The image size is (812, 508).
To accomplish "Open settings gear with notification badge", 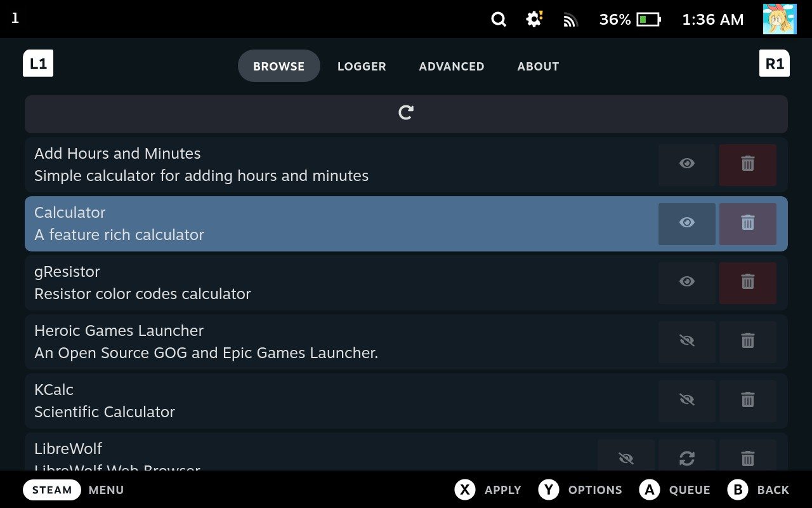I will pyautogui.click(x=535, y=19).
